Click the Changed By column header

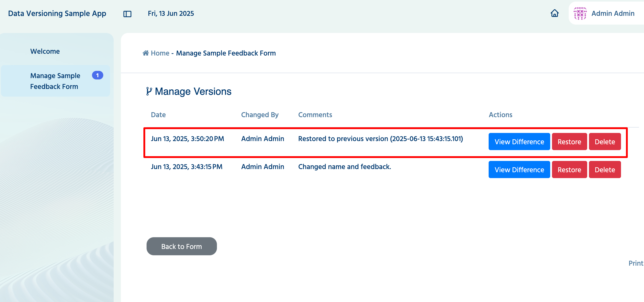coord(260,115)
